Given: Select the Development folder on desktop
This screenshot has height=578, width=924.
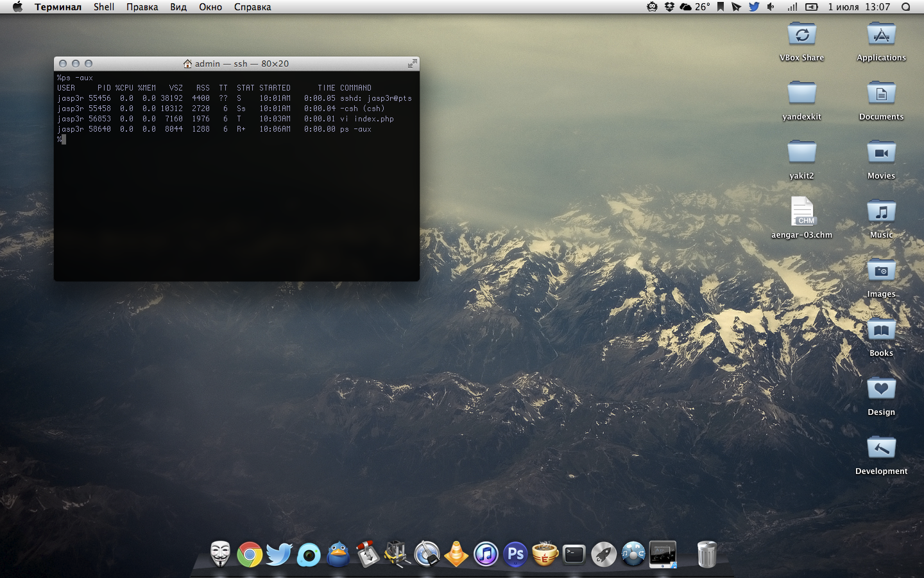Looking at the screenshot, I should [881, 448].
